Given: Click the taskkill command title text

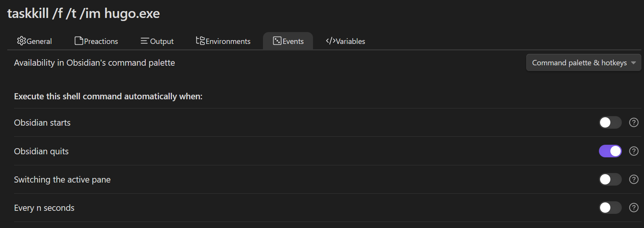Looking at the screenshot, I should pyautogui.click(x=83, y=13).
